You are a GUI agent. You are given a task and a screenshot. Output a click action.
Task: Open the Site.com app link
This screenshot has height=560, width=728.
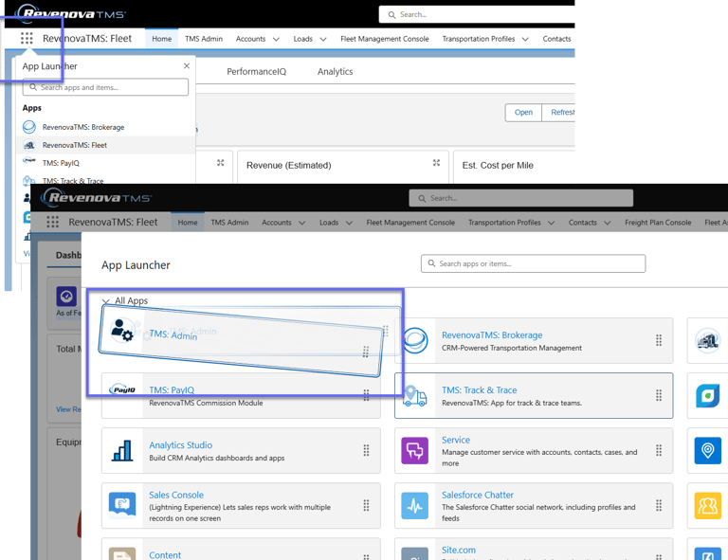[458, 550]
